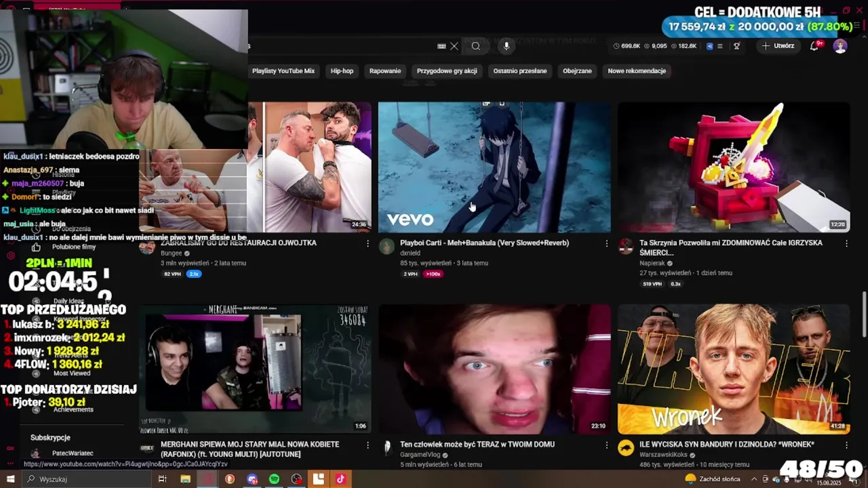Image resolution: width=868 pixels, height=488 pixels.
Task: Open options for the WRONEK video
Action: (846, 445)
